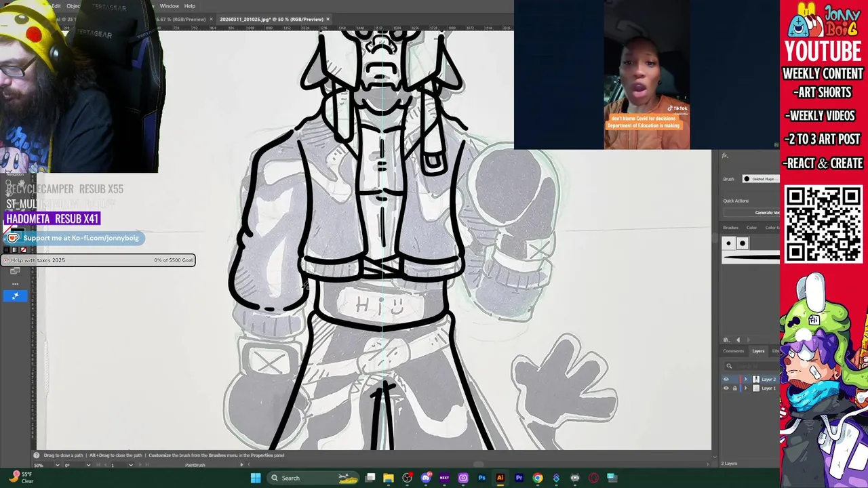
Task: Open the robot-face app icon in taskbar
Action: click(575, 478)
